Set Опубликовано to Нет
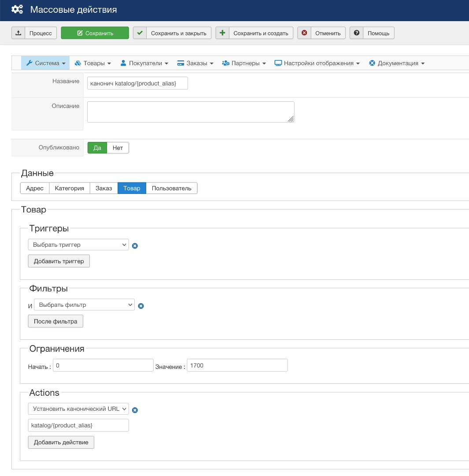Image resolution: width=469 pixels, height=476 pixels. click(x=118, y=148)
